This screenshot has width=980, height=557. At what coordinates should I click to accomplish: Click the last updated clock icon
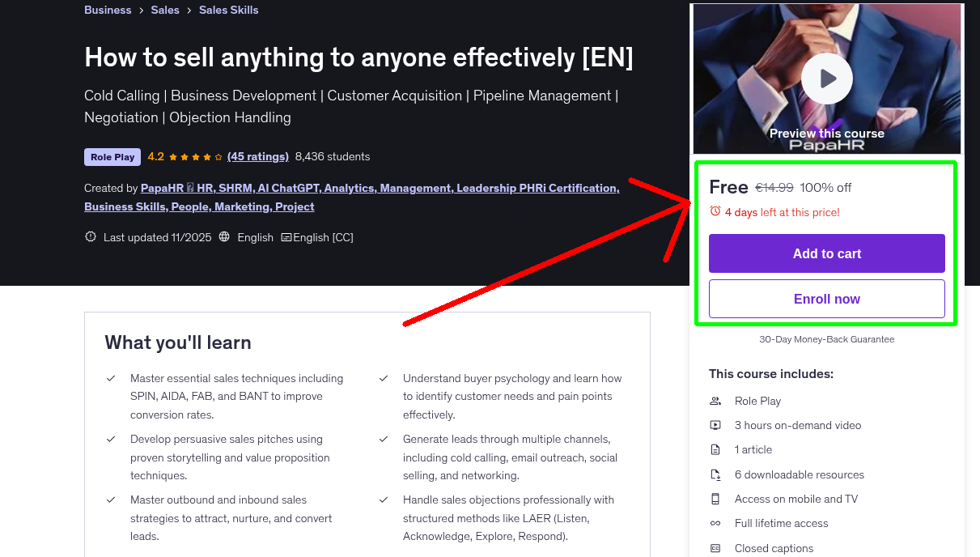[x=90, y=236]
